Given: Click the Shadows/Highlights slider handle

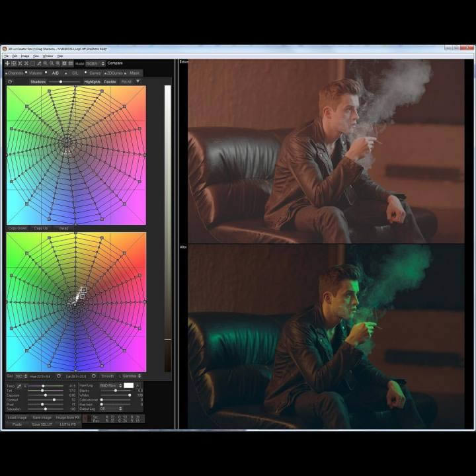Looking at the screenshot, I should (x=61, y=82).
